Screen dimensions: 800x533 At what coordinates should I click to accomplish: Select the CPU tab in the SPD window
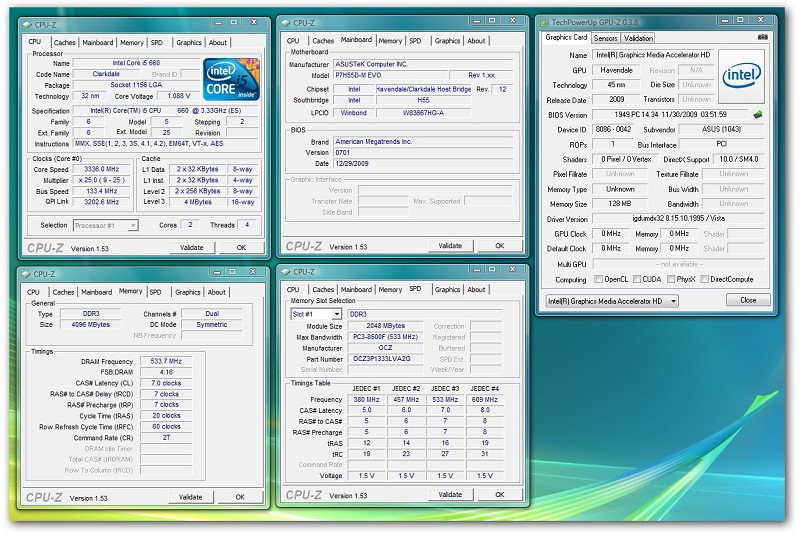(x=293, y=290)
